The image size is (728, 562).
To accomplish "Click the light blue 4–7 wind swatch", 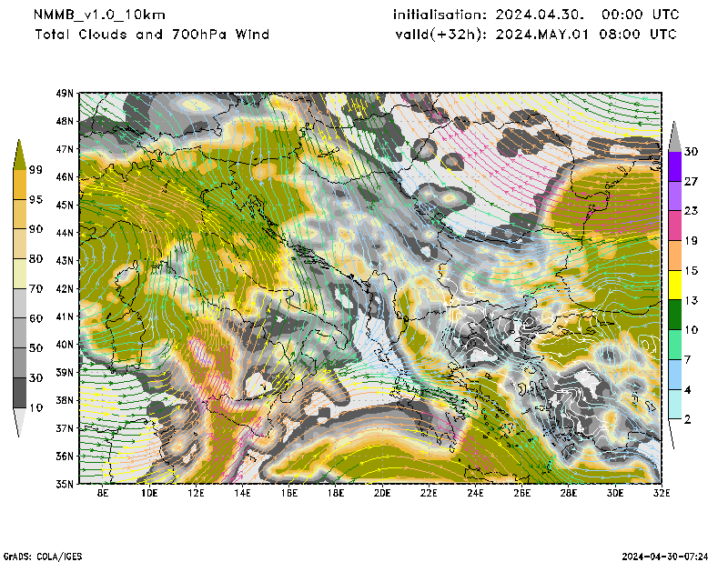I will tap(674, 375).
